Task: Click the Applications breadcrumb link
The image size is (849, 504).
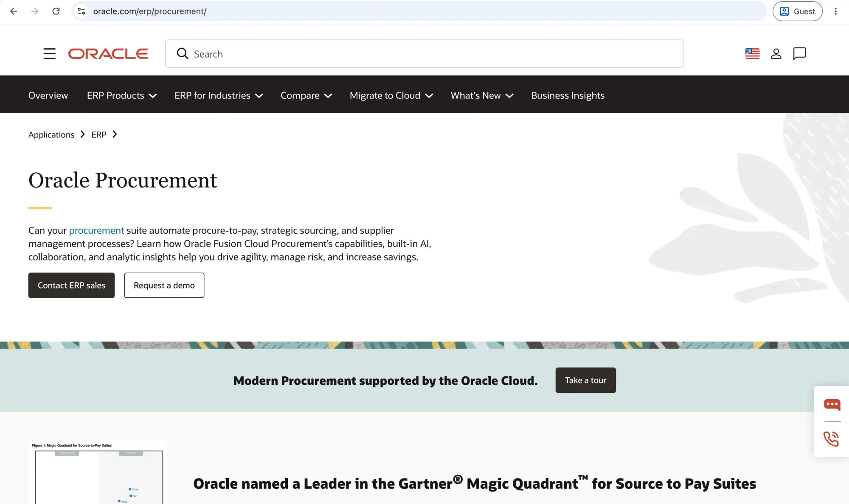Action: click(x=51, y=134)
